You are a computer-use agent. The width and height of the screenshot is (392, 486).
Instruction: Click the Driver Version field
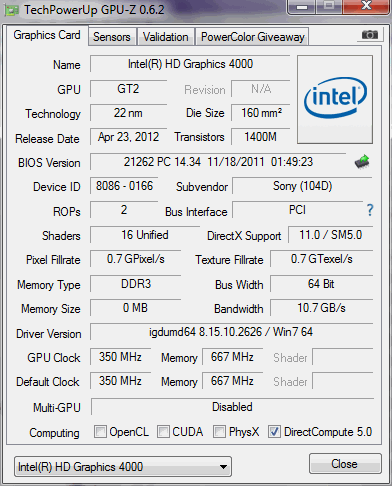pos(231,332)
